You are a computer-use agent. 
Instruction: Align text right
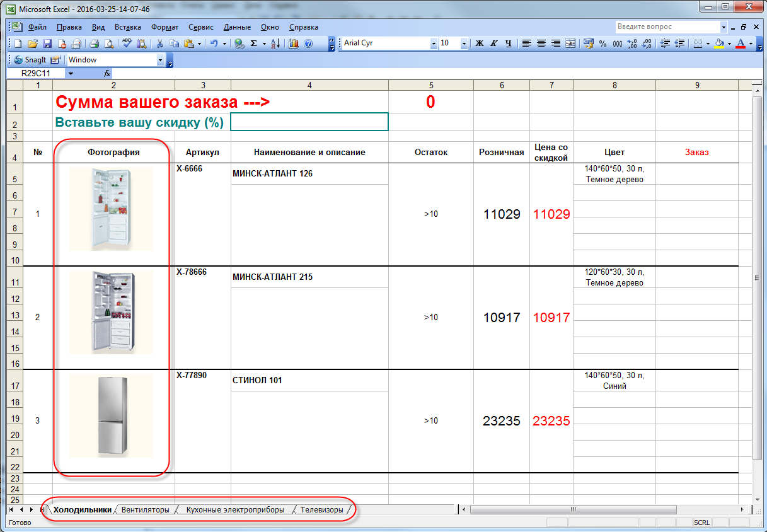click(x=556, y=43)
